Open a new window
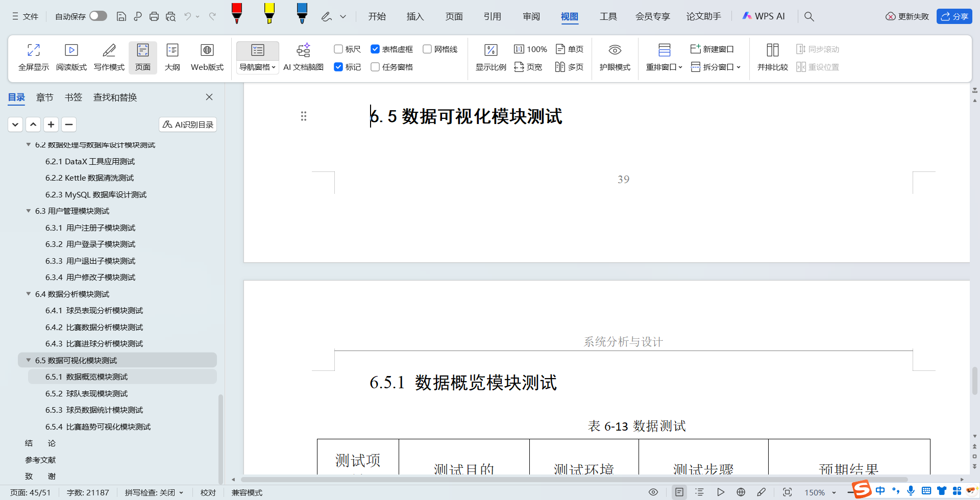The height and width of the screenshot is (500, 980). point(712,49)
